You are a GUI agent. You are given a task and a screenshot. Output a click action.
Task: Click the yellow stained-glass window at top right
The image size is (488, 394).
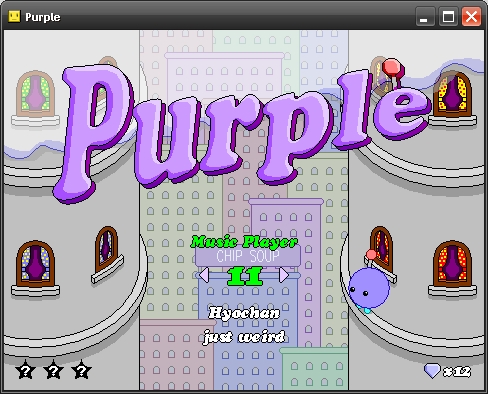pos(452,95)
